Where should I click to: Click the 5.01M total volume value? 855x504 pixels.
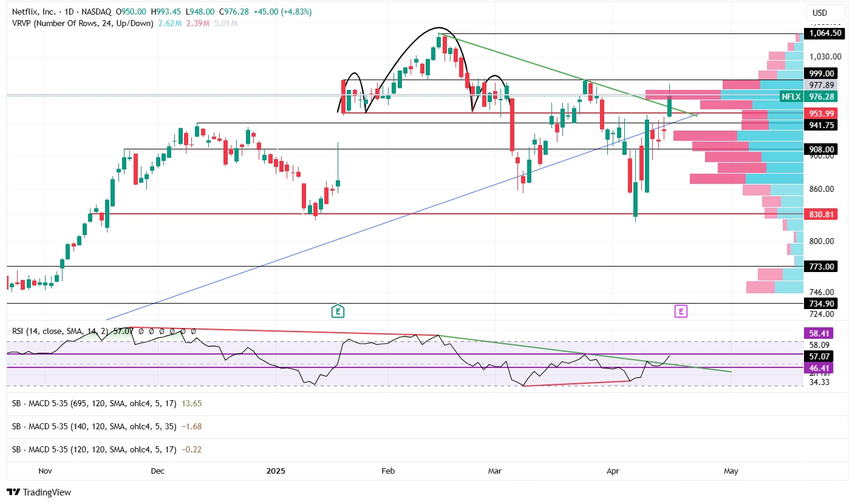[226, 23]
